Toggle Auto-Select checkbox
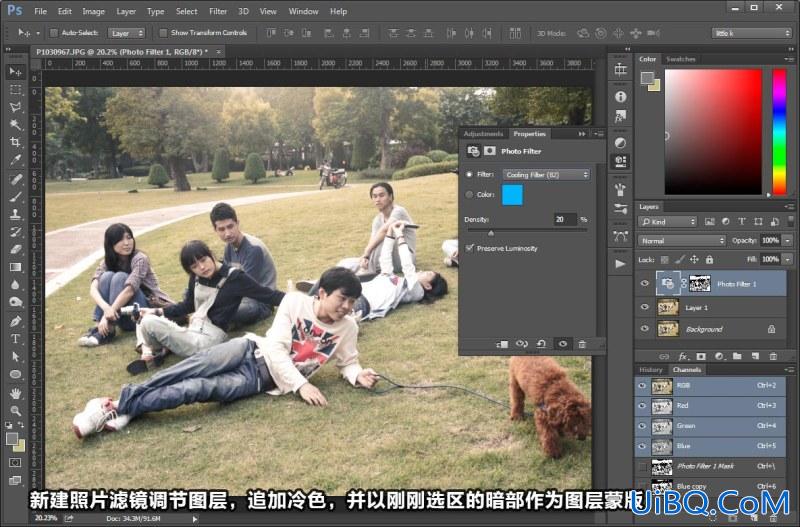 pos(54,33)
